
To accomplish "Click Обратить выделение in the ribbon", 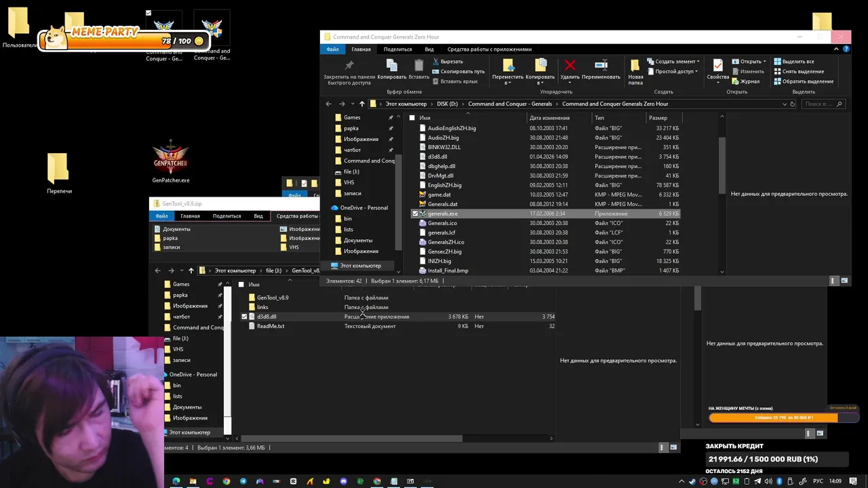I will tap(803, 81).
